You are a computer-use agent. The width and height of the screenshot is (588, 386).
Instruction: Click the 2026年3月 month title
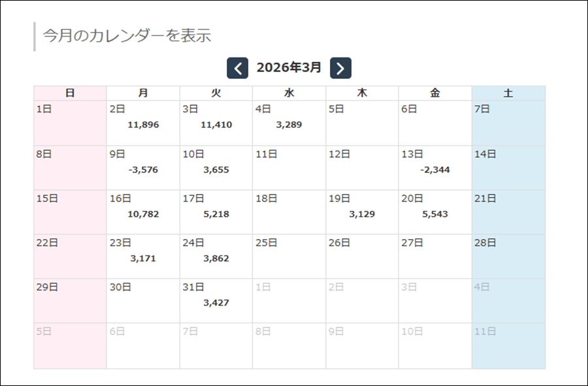point(289,68)
